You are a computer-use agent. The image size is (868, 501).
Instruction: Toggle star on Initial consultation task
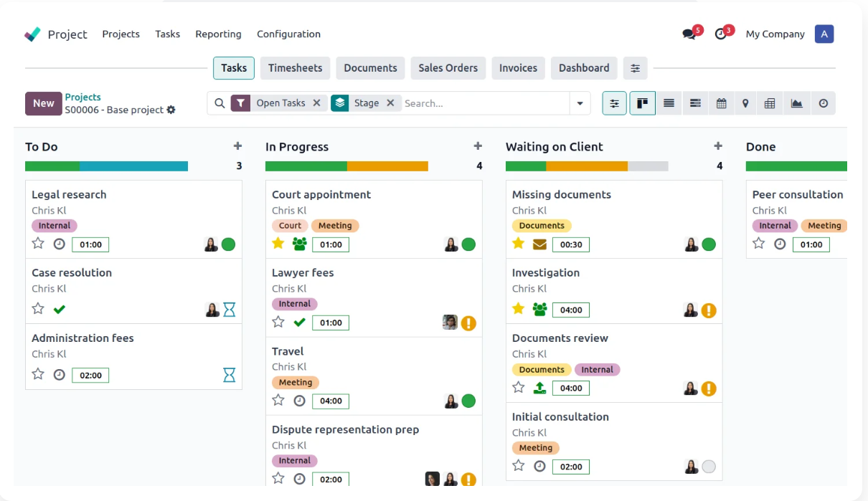(519, 465)
